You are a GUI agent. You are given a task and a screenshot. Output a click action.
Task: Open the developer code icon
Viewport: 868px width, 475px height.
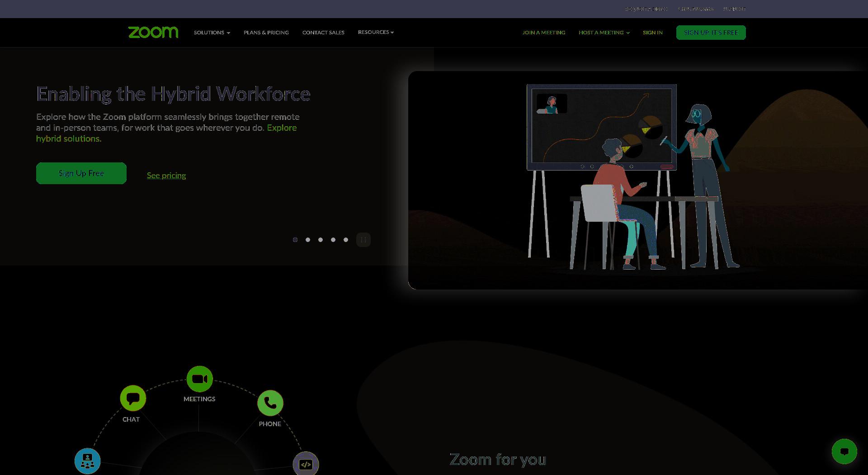[306, 464]
